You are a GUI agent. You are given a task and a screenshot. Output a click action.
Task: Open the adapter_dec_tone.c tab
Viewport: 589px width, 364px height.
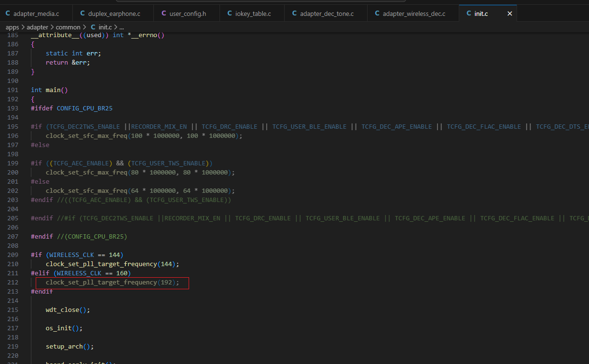click(x=326, y=13)
